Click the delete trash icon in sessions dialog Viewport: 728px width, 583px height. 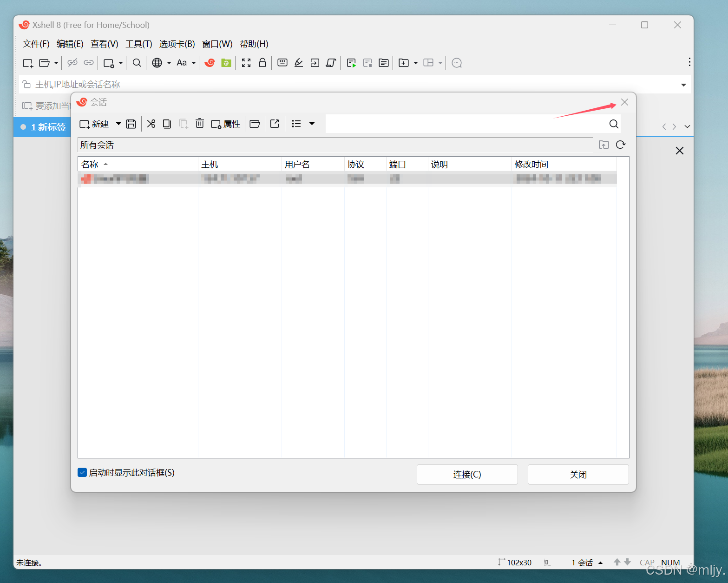point(200,124)
